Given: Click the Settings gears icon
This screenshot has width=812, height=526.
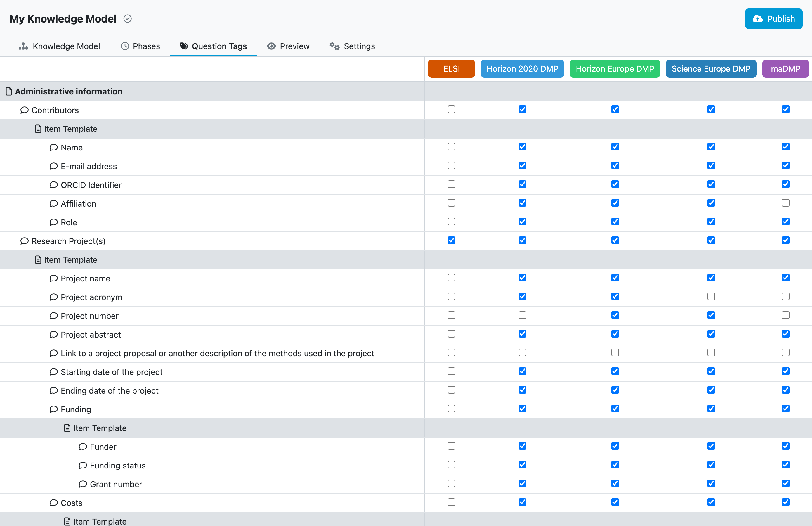Looking at the screenshot, I should coord(334,46).
